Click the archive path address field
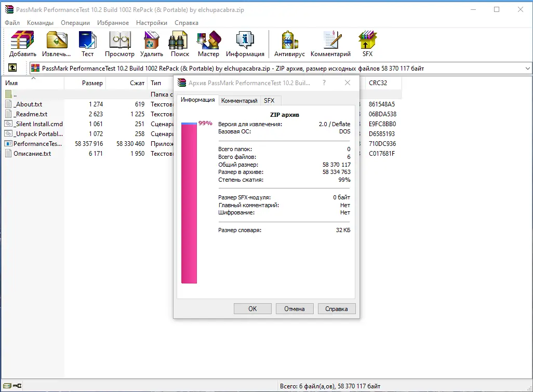The width and height of the screenshot is (533, 392). pyautogui.click(x=281, y=69)
